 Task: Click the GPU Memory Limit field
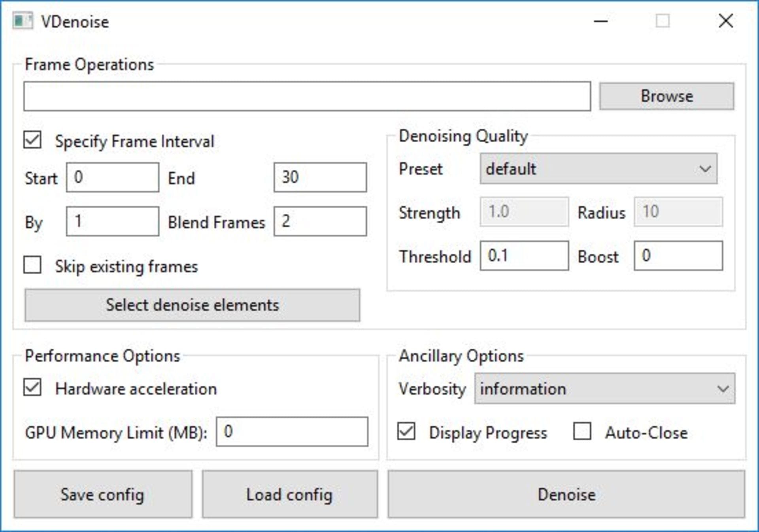click(292, 432)
